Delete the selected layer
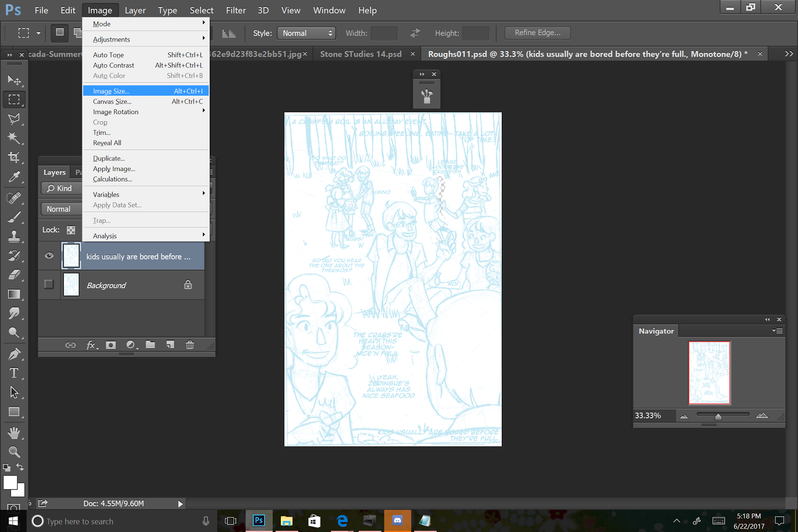Viewport: 798px width, 532px height. 190,345
